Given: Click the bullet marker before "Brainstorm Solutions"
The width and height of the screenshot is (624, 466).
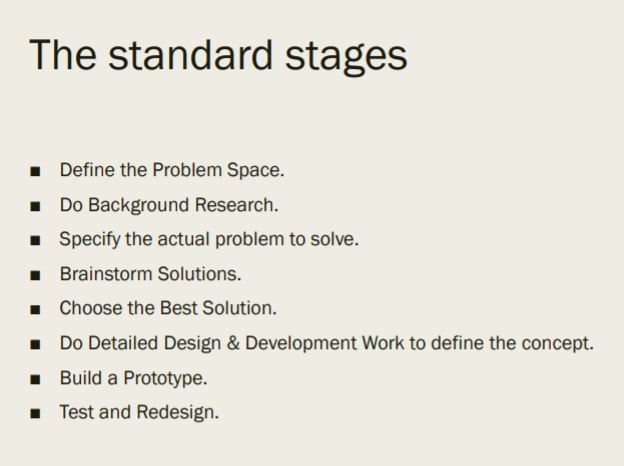Looking at the screenshot, I should (36, 275).
